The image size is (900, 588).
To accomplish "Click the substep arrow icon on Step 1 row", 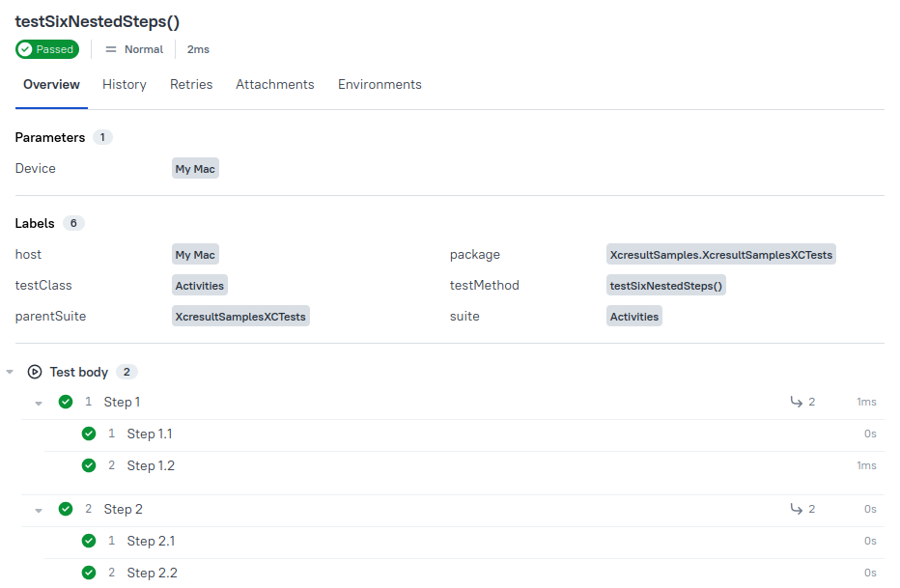I will click(798, 402).
